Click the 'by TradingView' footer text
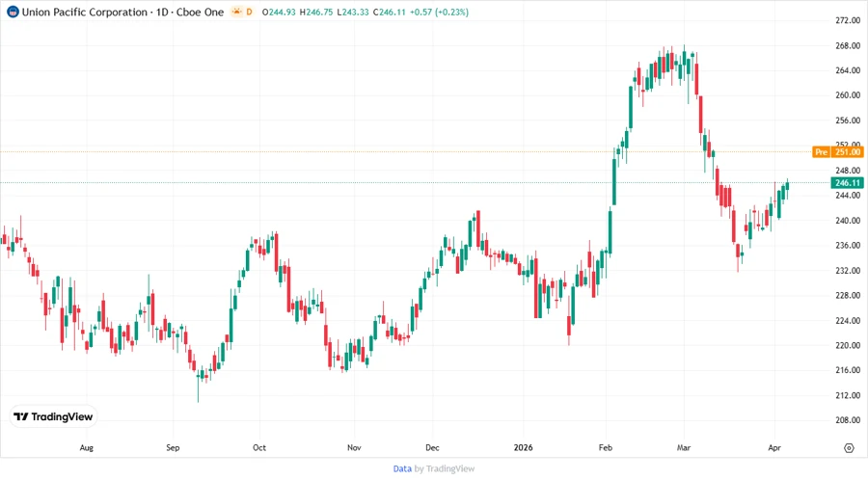 445,468
